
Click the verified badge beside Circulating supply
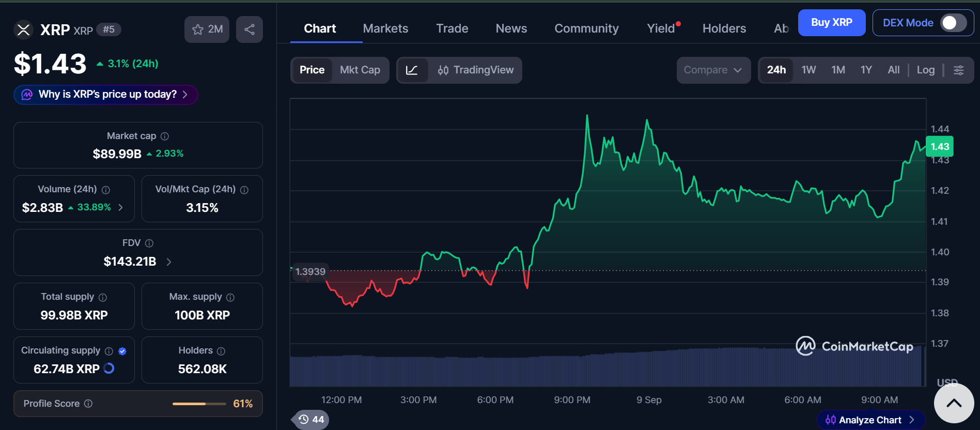pos(122,351)
